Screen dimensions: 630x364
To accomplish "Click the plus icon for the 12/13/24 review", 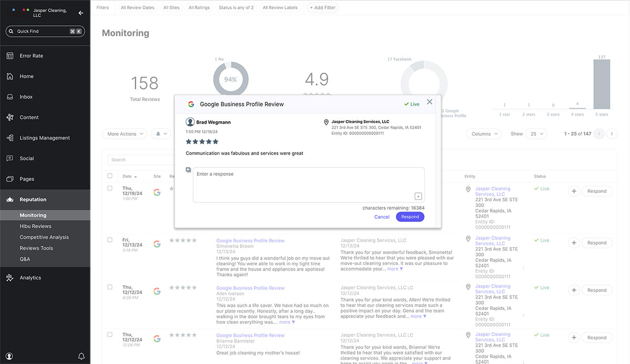I will [x=574, y=243].
